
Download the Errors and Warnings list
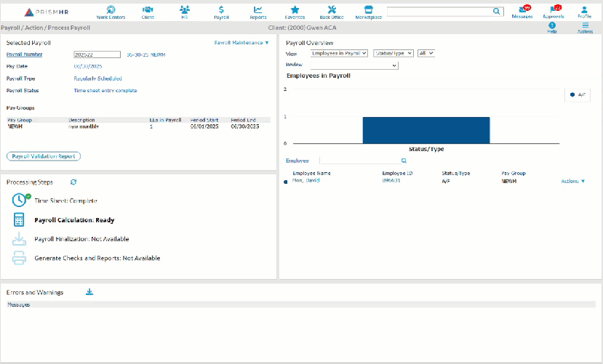(x=89, y=292)
